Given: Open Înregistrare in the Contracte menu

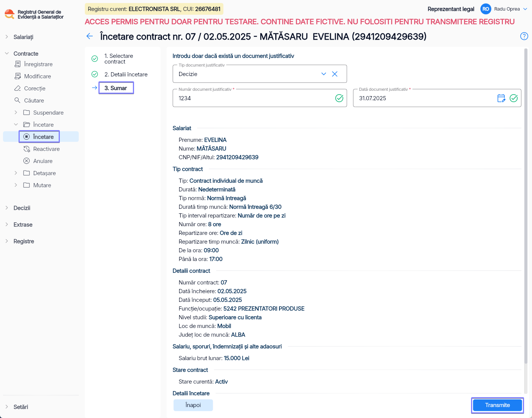Looking at the screenshot, I should click(x=38, y=64).
